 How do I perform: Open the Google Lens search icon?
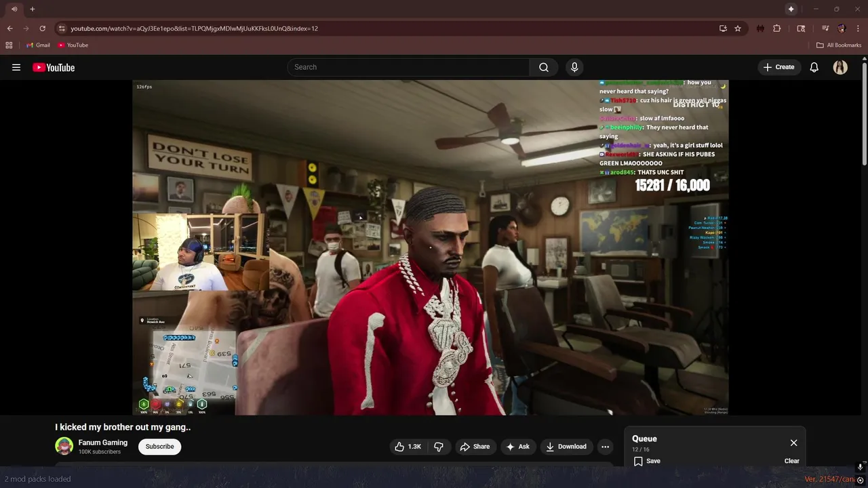801,28
